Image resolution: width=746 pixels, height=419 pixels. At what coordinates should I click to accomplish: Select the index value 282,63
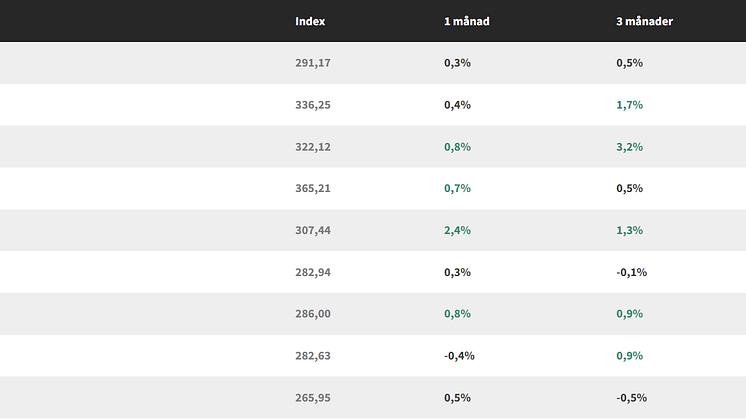pos(313,356)
